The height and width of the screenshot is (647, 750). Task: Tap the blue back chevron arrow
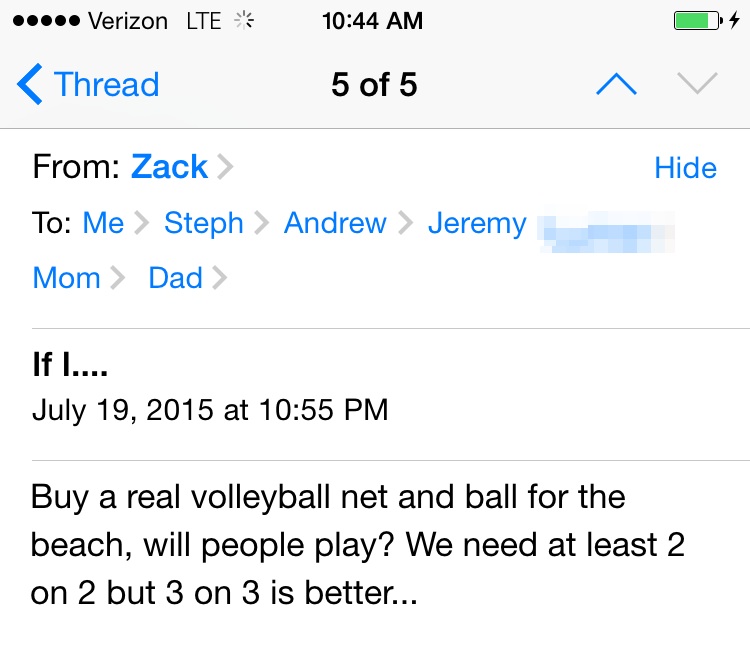(31, 85)
